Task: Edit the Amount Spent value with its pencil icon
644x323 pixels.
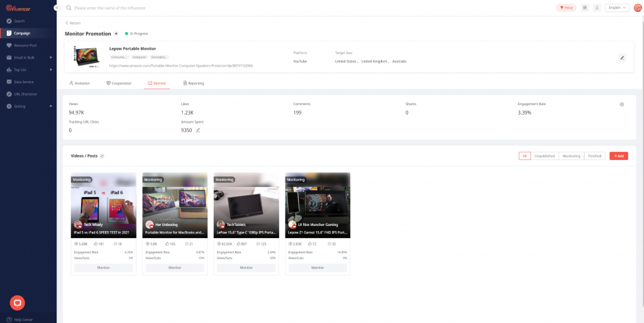Action: (x=198, y=130)
